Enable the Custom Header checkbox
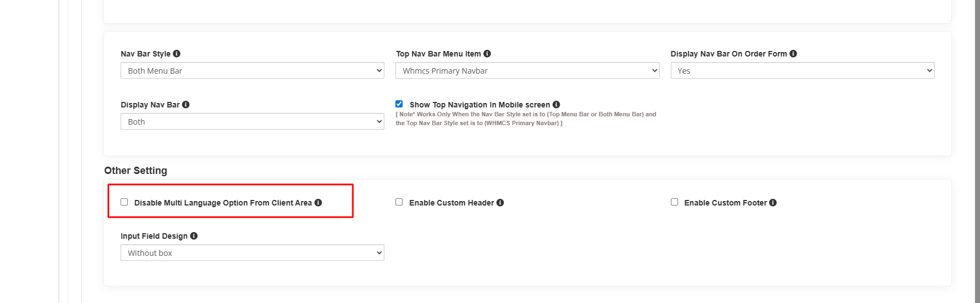The width and height of the screenshot is (980, 303). coord(399,202)
